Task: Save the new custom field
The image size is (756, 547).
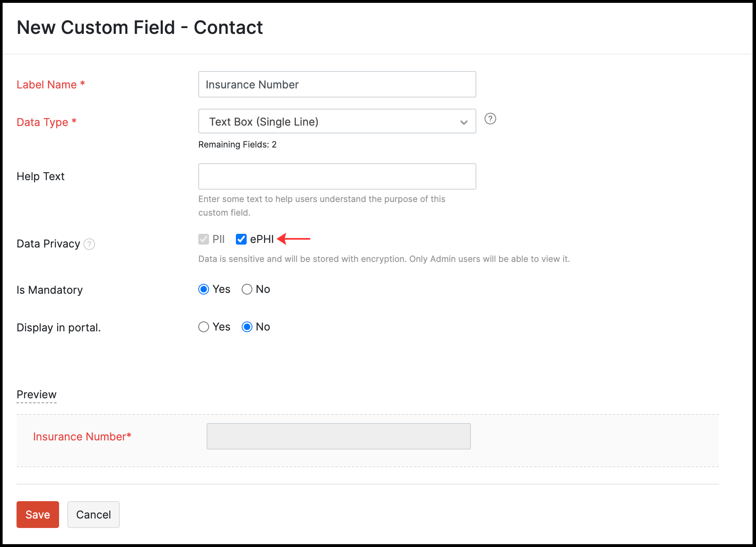Action: point(38,514)
